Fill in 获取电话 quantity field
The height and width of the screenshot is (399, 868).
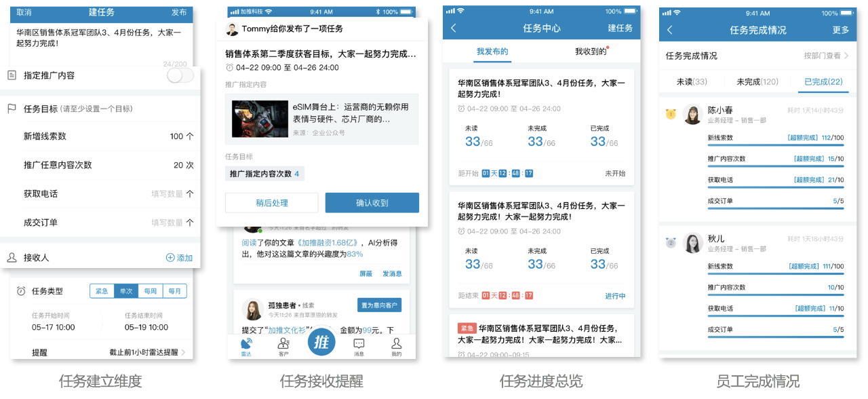pos(172,193)
